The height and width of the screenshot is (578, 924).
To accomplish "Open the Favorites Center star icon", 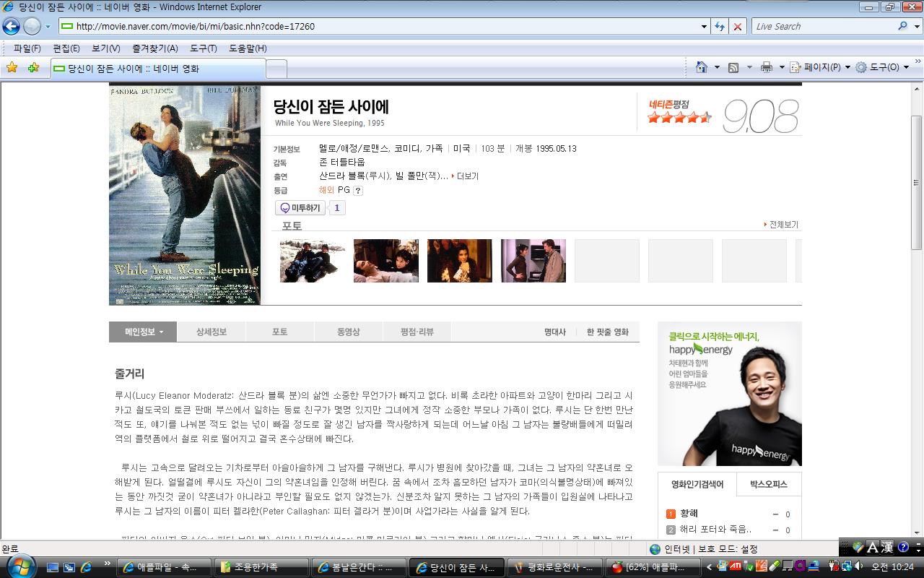I will tap(12, 68).
